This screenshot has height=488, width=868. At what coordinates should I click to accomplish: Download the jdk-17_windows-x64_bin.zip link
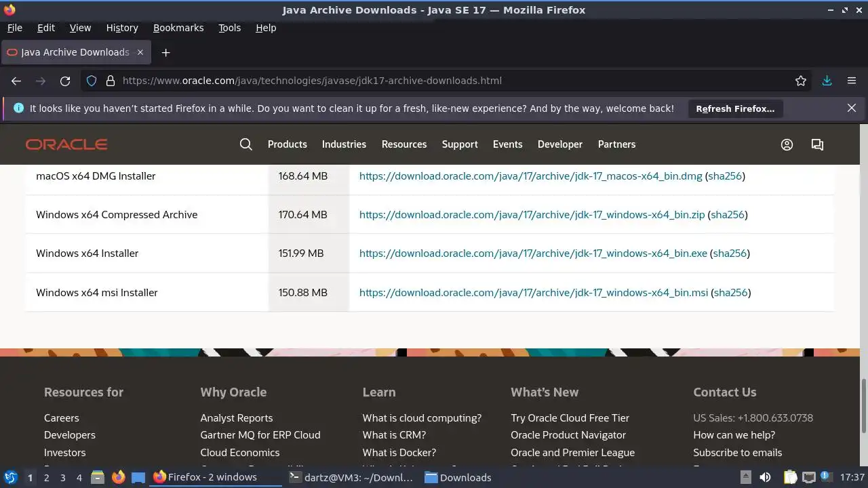tap(532, 215)
